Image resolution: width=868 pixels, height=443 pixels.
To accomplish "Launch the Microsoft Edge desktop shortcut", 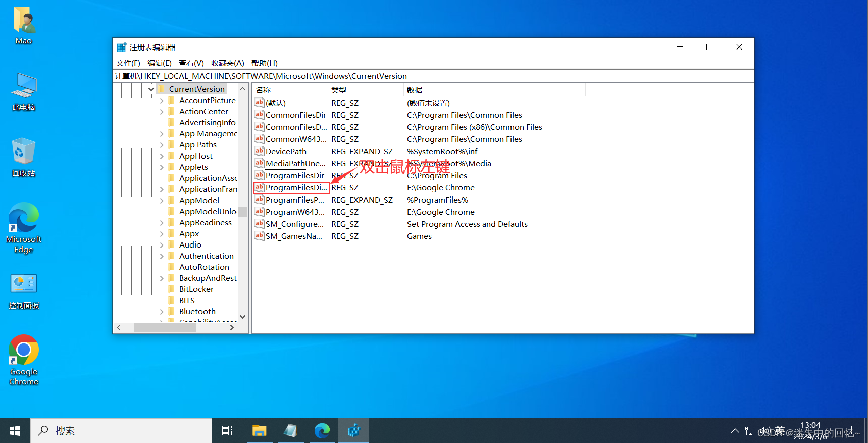I will 24,228.
